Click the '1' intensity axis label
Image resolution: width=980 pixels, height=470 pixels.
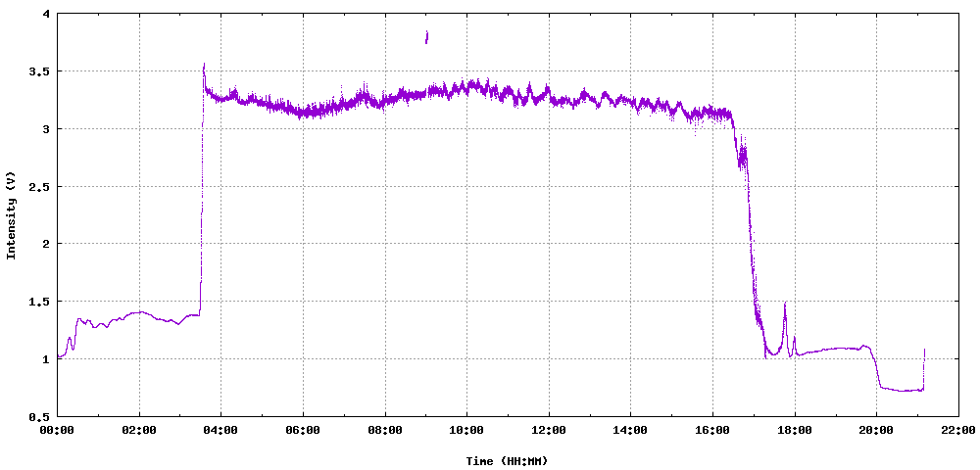coord(47,359)
